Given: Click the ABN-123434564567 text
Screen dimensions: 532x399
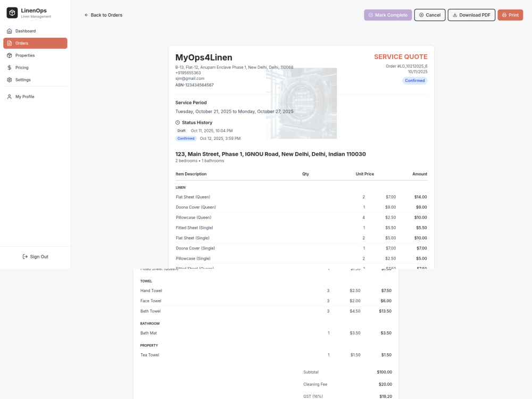Looking at the screenshot, I should click(194, 85).
